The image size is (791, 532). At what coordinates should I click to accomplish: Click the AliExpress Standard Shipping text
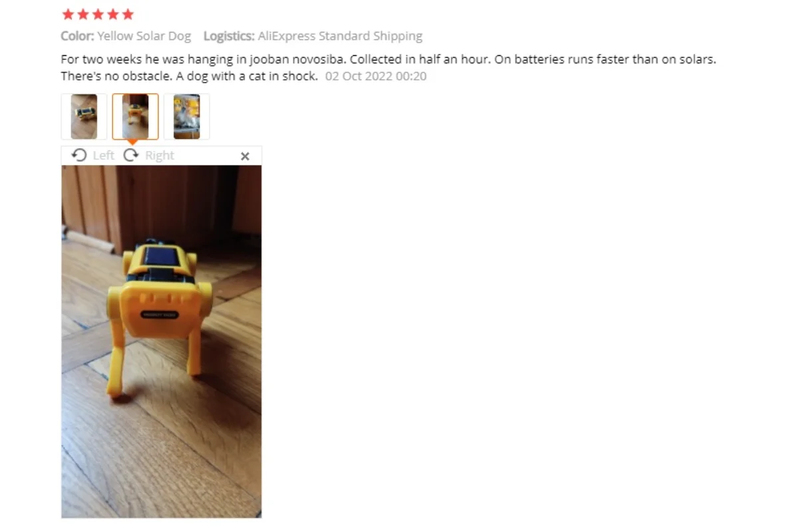(x=340, y=36)
